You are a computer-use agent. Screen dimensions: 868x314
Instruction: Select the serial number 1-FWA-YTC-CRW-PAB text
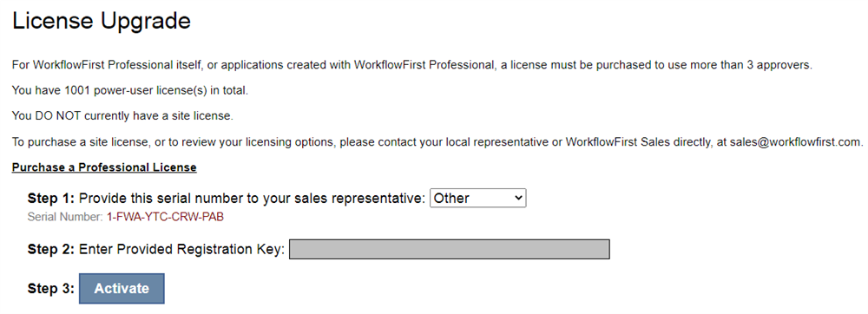click(166, 217)
